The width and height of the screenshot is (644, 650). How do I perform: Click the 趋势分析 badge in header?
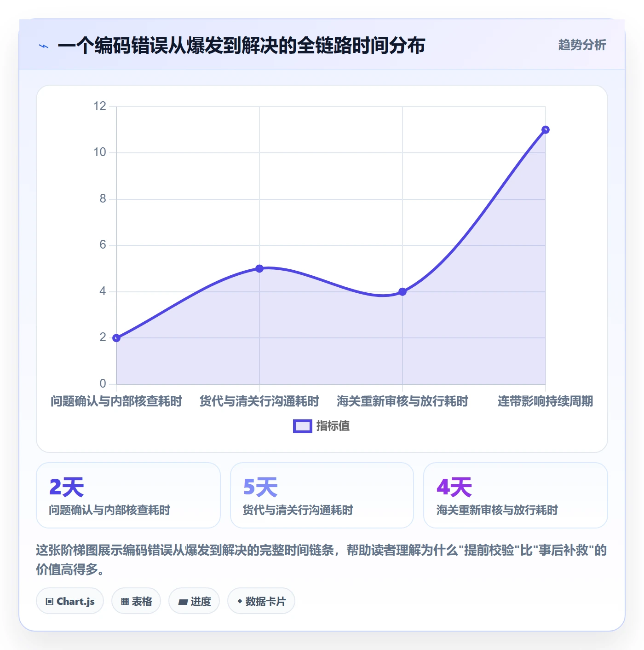582,45
